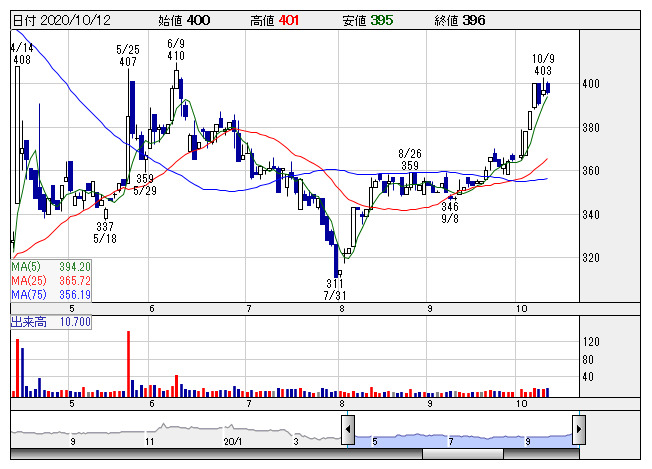Click the 5/25 407 peak label

[127, 55]
